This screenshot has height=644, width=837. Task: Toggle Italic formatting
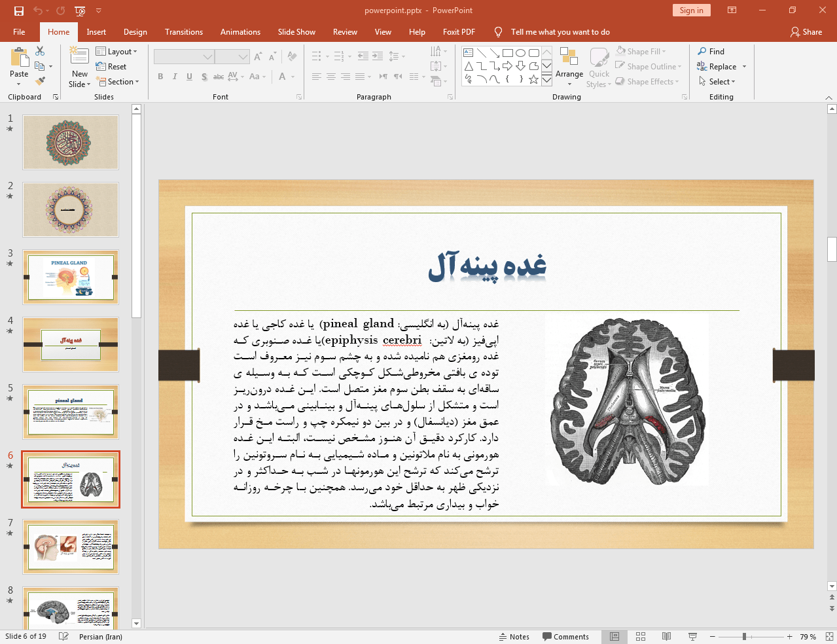pyautogui.click(x=175, y=77)
